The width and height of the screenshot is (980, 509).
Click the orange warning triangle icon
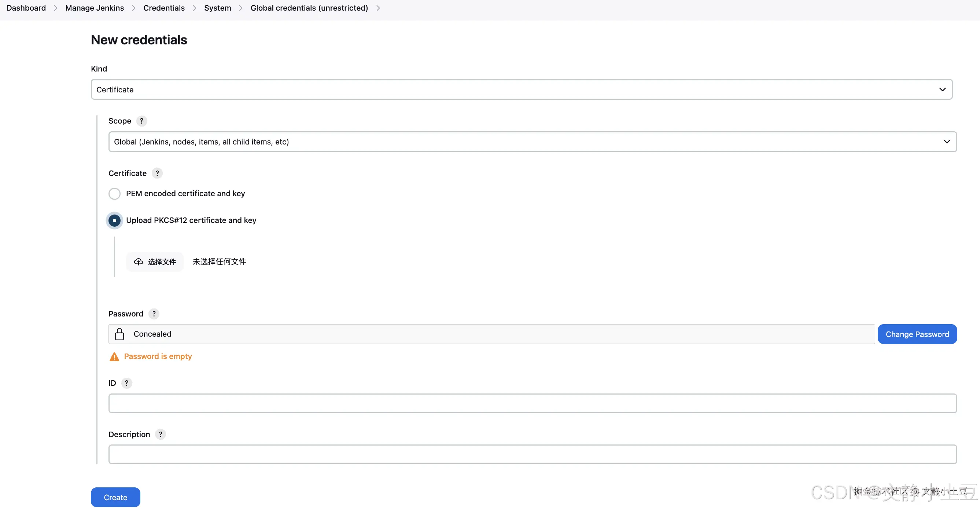(x=114, y=357)
